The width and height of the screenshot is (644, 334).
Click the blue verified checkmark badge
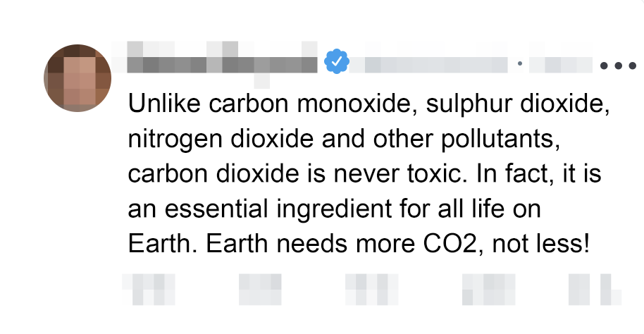[x=337, y=63]
